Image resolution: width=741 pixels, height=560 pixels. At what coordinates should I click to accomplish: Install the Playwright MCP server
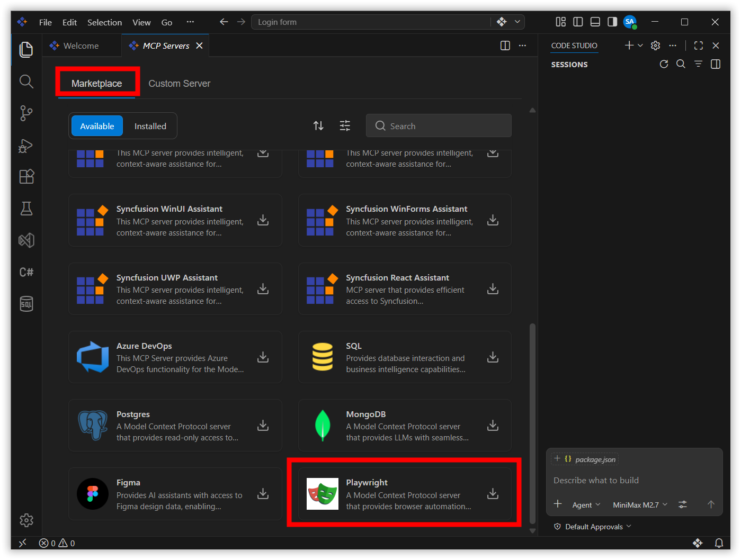tap(493, 493)
